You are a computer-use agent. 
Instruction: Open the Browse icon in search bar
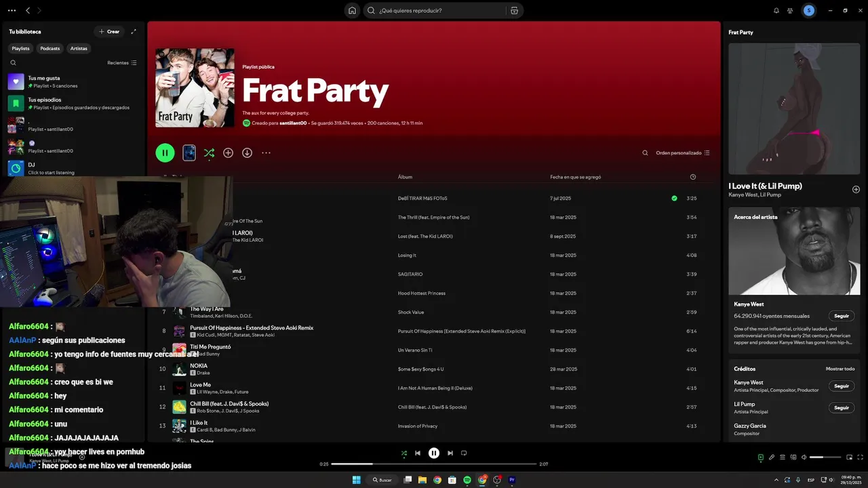pos(514,10)
